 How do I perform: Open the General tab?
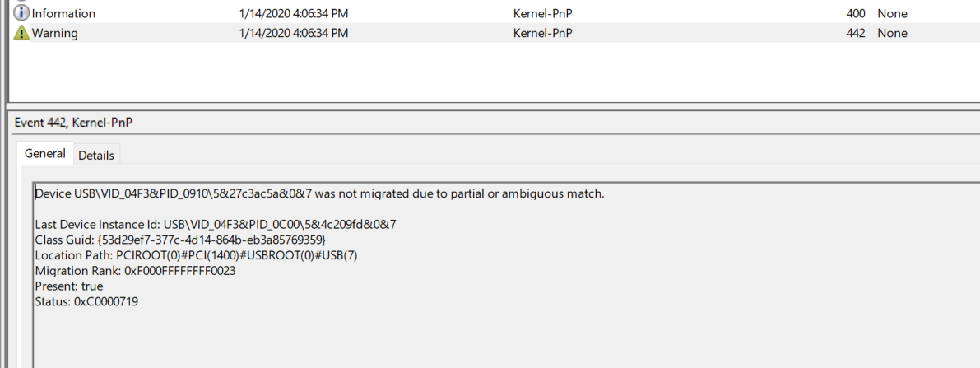(45, 154)
